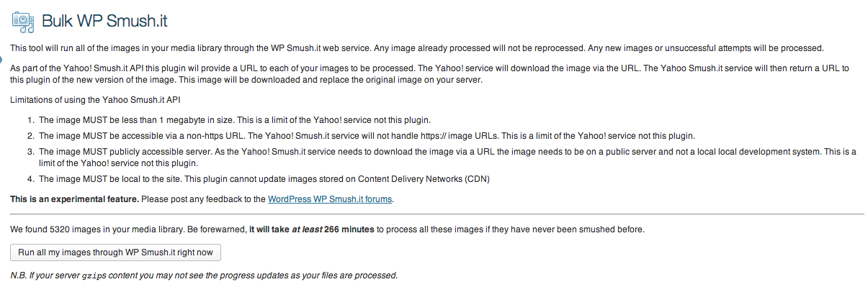Click the media library icon beside the heading
Image resolution: width=868 pixels, height=287 pixels.
click(x=23, y=21)
